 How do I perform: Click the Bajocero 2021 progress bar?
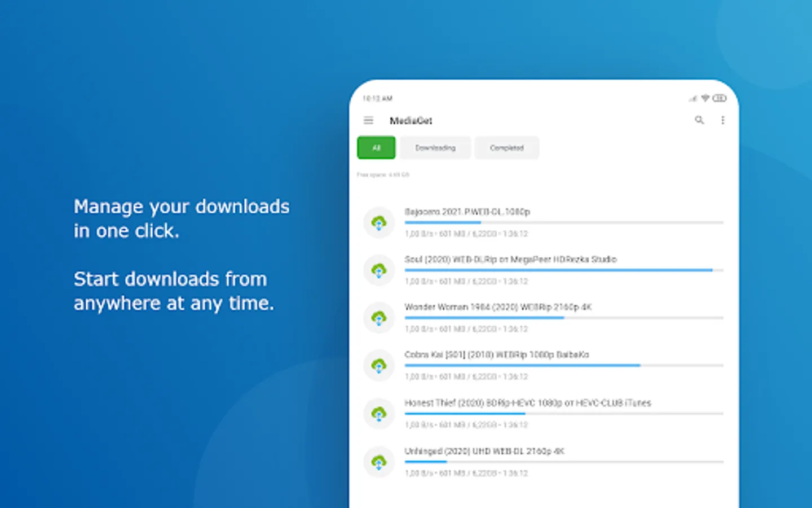click(564, 222)
